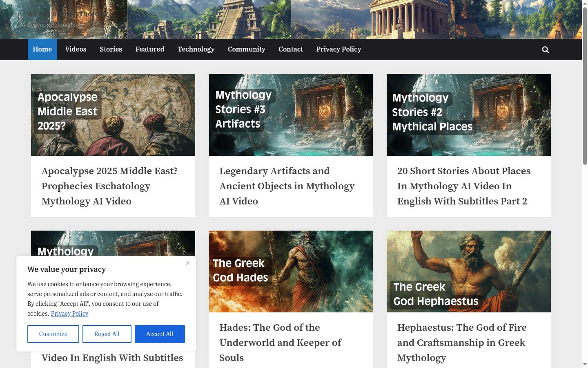The height and width of the screenshot is (368, 588).
Task: Go to the Home menu item
Action: point(42,49)
